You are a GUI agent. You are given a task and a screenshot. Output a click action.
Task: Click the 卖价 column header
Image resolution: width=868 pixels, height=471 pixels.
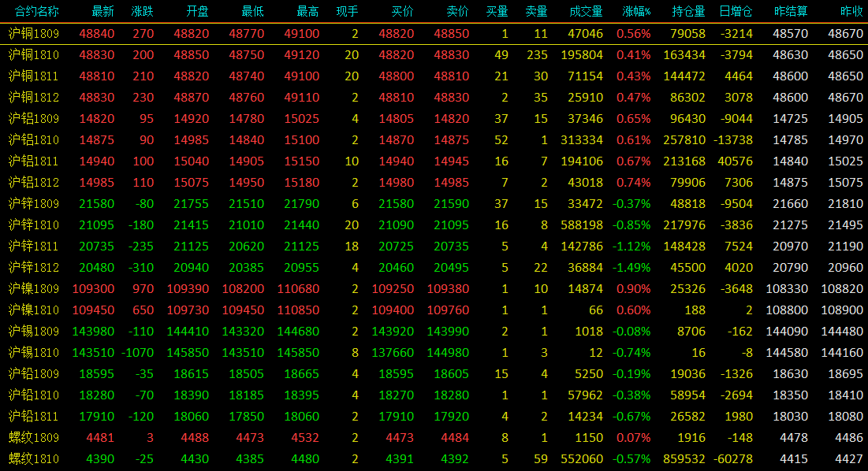tap(458, 11)
